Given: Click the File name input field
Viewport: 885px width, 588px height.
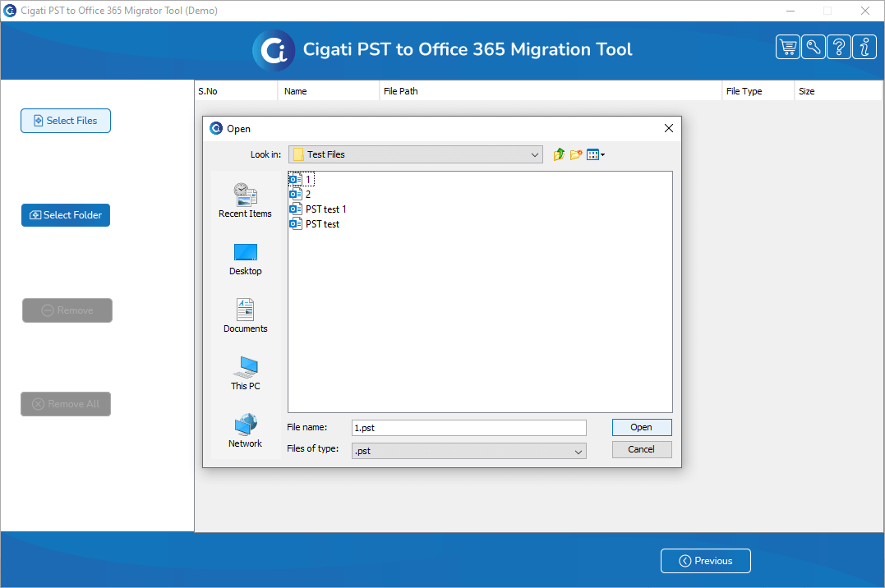Looking at the screenshot, I should [x=468, y=428].
